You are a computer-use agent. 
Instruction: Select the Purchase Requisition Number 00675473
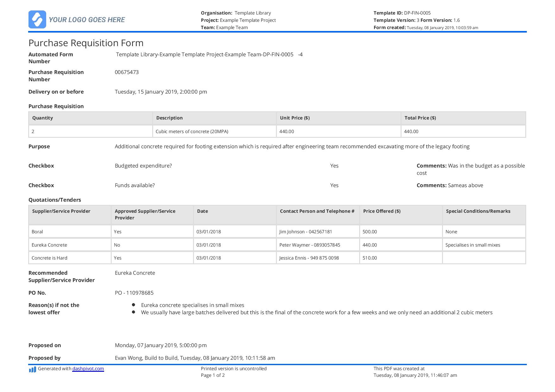pos(126,72)
